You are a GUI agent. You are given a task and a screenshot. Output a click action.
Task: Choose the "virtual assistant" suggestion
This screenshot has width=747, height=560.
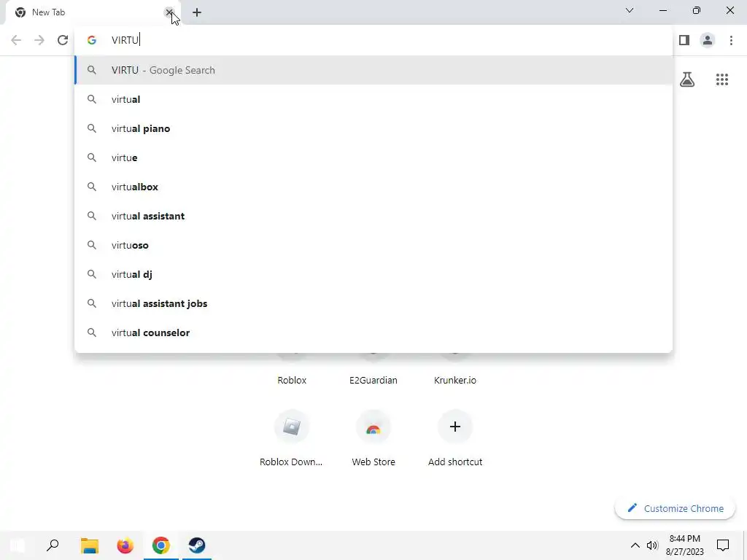pos(373,216)
